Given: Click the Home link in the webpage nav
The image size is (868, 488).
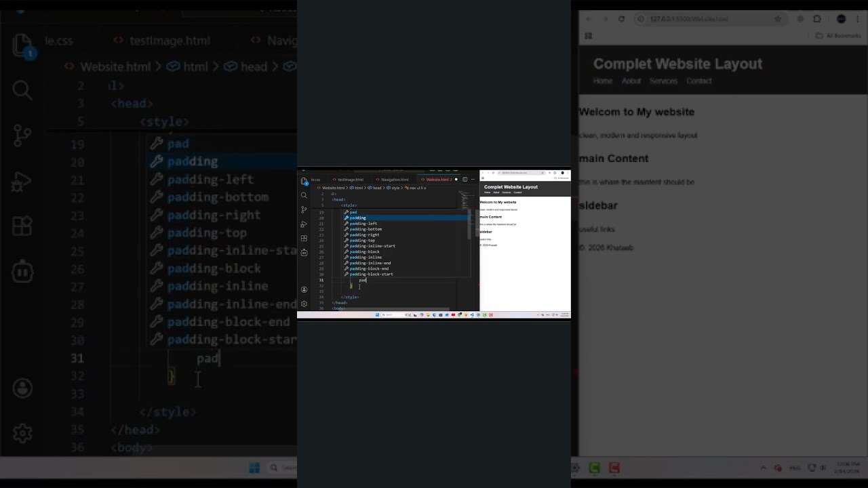Looking at the screenshot, I should click(487, 192).
